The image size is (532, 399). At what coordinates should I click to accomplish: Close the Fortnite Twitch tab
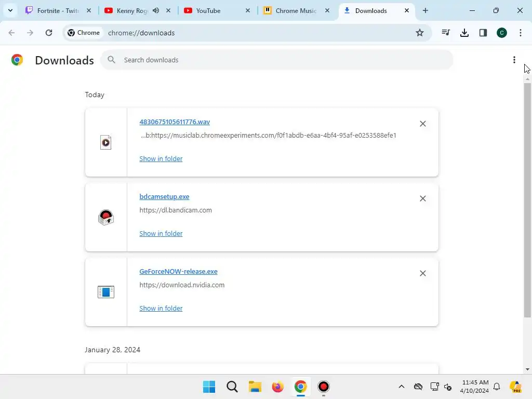click(x=89, y=10)
